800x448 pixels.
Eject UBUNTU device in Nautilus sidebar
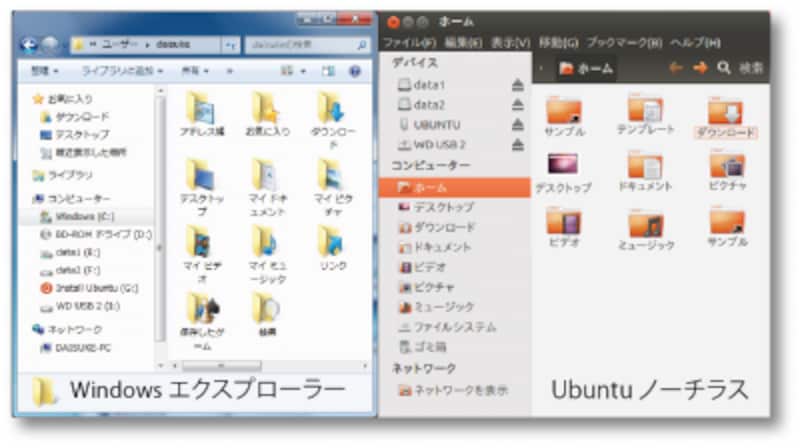[517, 125]
